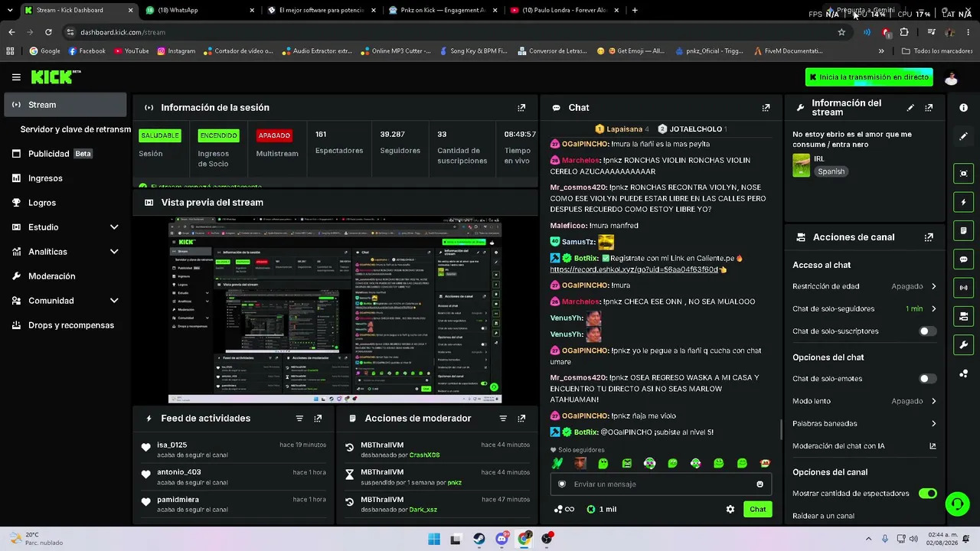Viewport: 980px width, 551px height.
Task: Toggle the chat bubble widget in right sidebar
Action: pos(963,259)
